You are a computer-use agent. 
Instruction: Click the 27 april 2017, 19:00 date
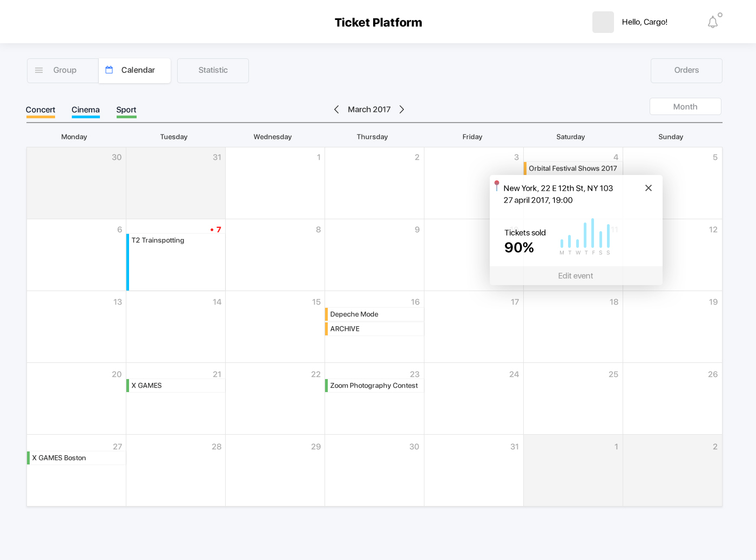[x=538, y=200]
